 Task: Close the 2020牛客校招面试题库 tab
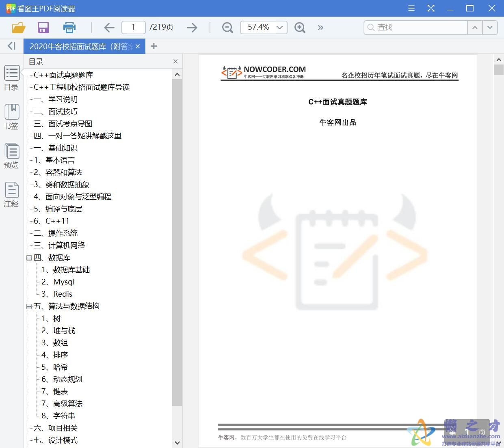(138, 46)
